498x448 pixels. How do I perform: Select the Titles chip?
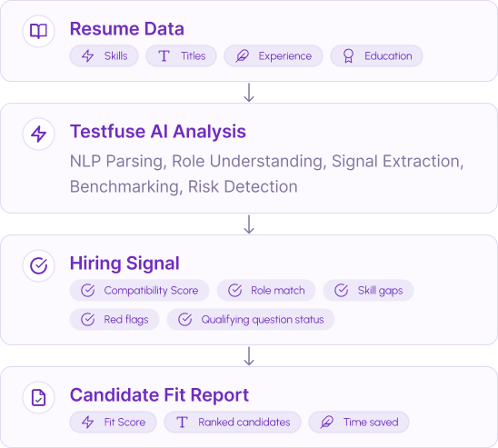[182, 55]
